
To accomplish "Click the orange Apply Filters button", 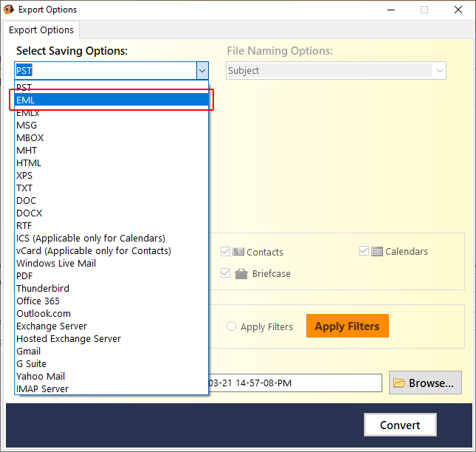I will click(348, 326).
